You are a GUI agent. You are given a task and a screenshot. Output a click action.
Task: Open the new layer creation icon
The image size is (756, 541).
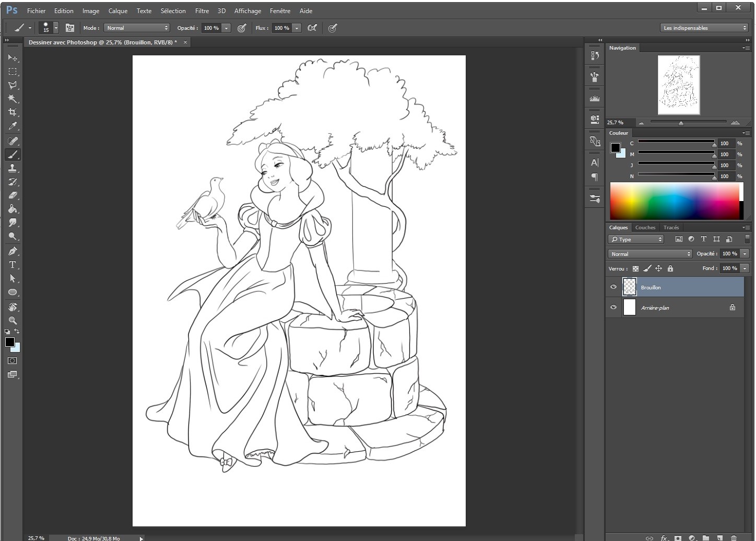[719, 537]
